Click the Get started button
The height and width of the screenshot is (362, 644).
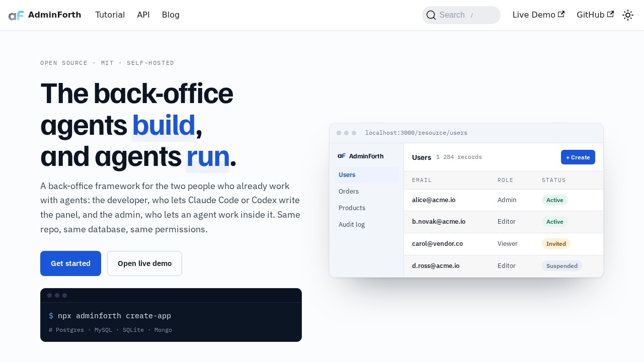coord(71,263)
